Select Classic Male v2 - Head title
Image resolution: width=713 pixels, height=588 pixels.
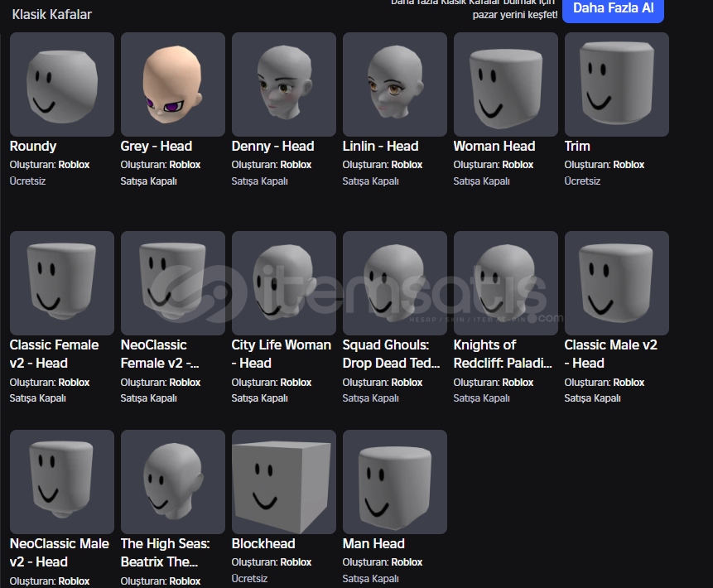point(611,354)
